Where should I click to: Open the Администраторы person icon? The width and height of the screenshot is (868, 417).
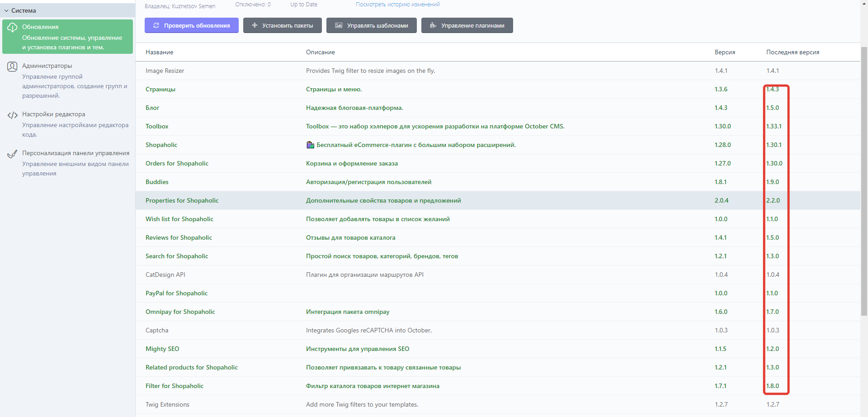(12, 67)
